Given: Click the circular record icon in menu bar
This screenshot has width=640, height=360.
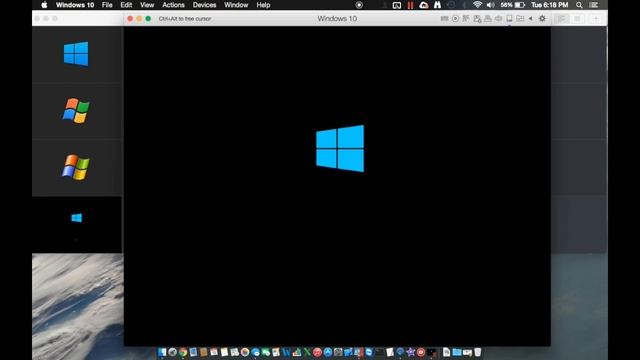Looking at the screenshot, I should (x=359, y=5).
